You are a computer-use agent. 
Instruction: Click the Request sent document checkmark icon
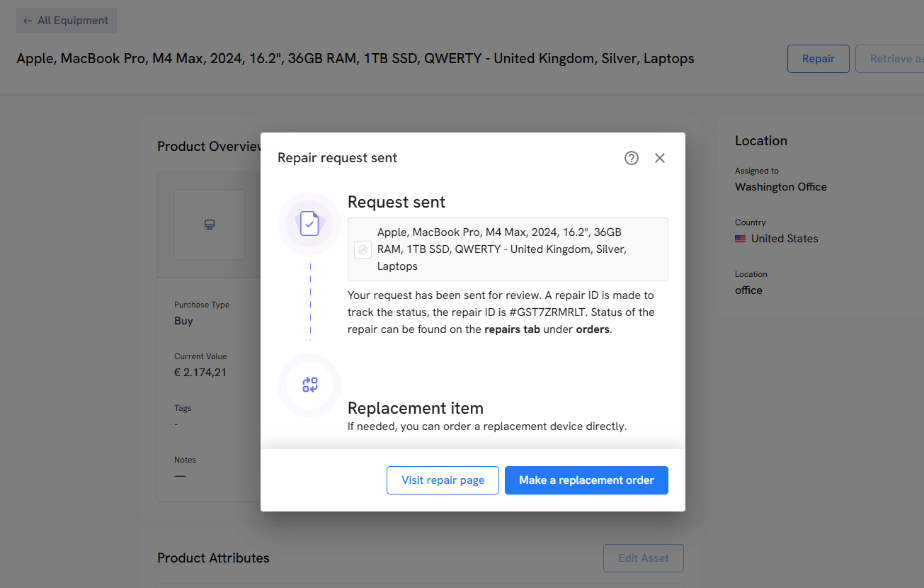(309, 223)
